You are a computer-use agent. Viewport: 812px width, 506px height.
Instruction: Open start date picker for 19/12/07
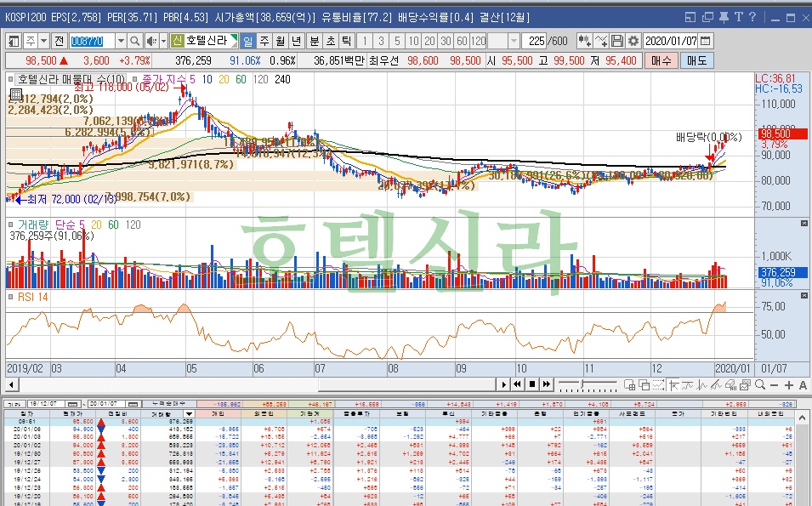coord(73,404)
